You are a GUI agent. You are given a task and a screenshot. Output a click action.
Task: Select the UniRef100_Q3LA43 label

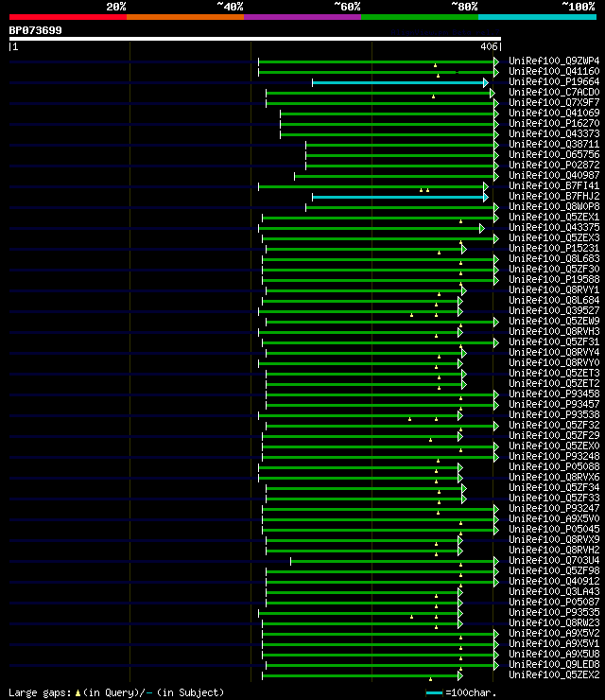pyautogui.click(x=554, y=592)
